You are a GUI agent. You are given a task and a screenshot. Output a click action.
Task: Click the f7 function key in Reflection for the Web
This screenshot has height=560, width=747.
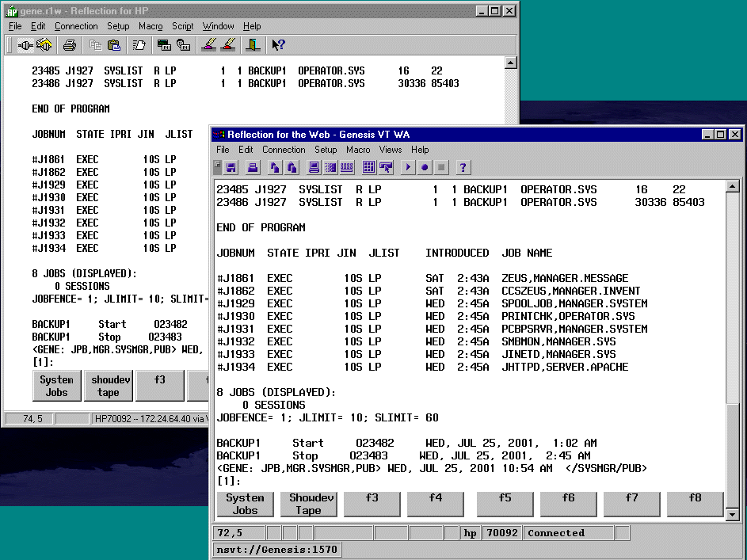631,504
